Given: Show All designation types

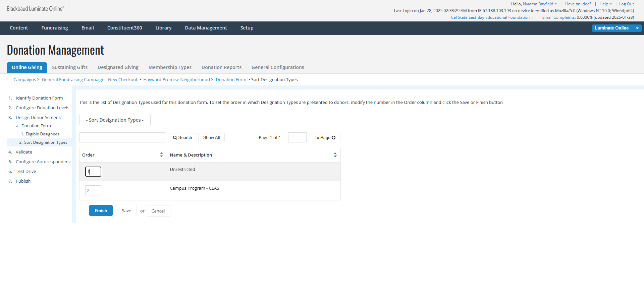Looking at the screenshot, I should 211,138.
